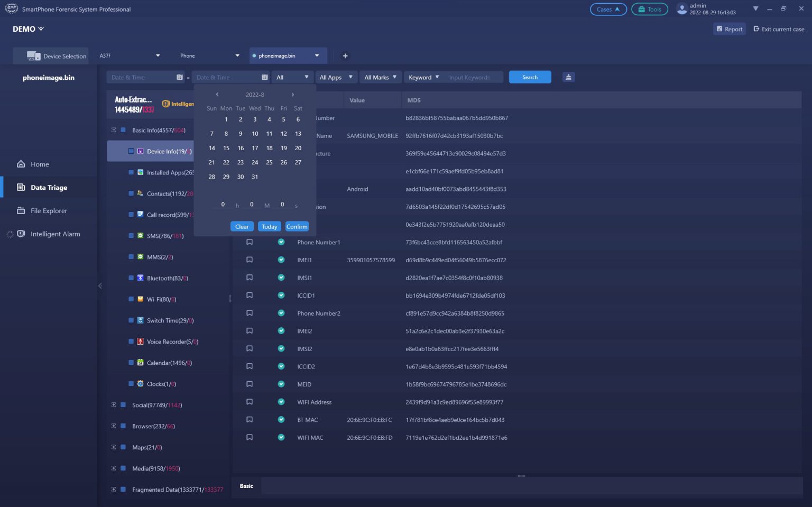Open the All Apps dropdown
The height and width of the screenshot is (507, 812).
(x=336, y=77)
